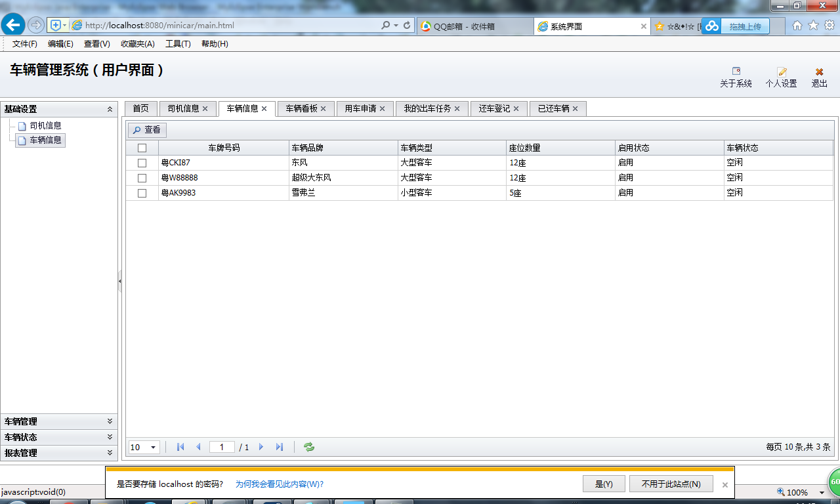The width and height of the screenshot is (840, 504).
Task: Click the browser refresh icon in address bar
Action: pyautogui.click(x=407, y=25)
